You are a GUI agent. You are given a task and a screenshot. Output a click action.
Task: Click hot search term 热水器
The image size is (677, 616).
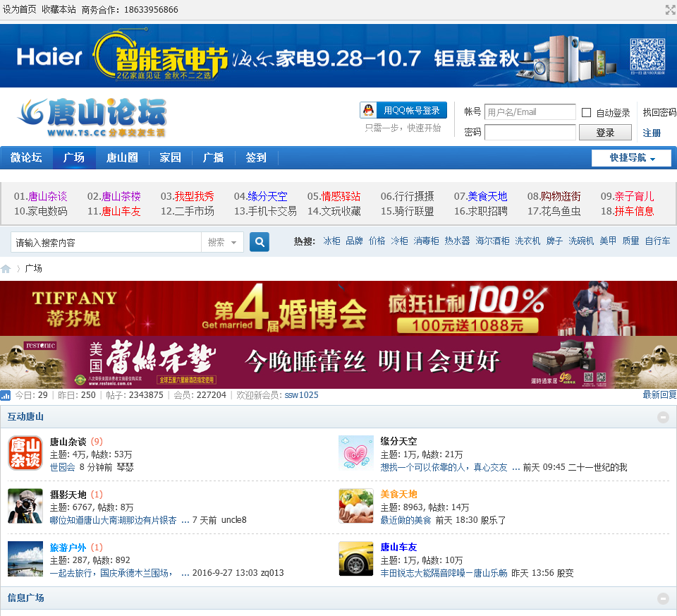[457, 241]
